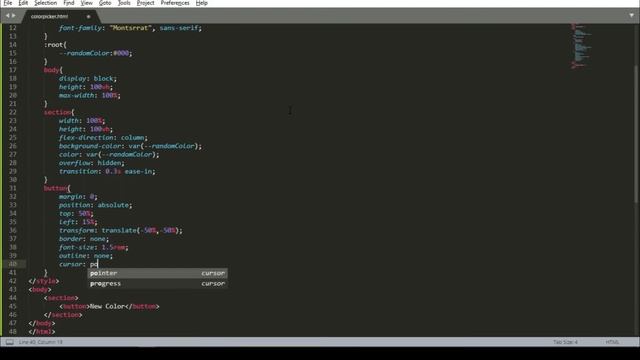
Task: Open the View menu
Action: [87, 3]
